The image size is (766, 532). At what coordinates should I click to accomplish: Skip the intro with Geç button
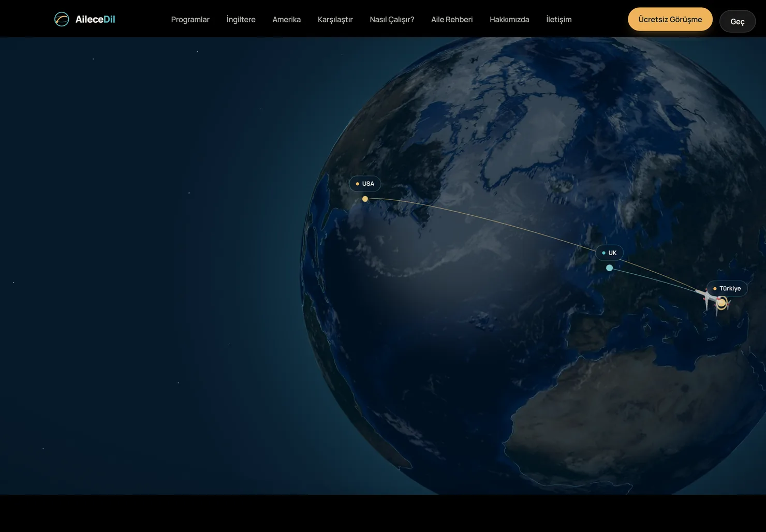click(x=738, y=21)
